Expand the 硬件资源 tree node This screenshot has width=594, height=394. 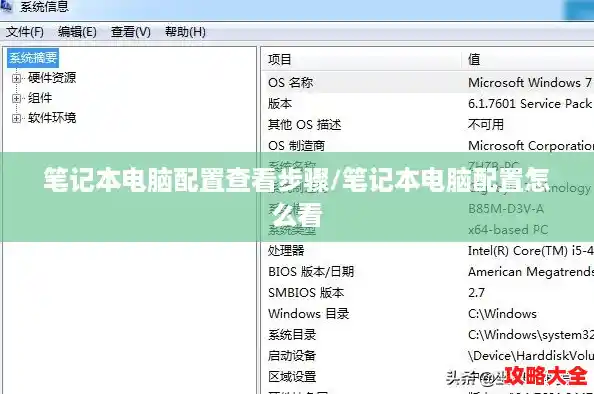pyautogui.click(x=16, y=78)
